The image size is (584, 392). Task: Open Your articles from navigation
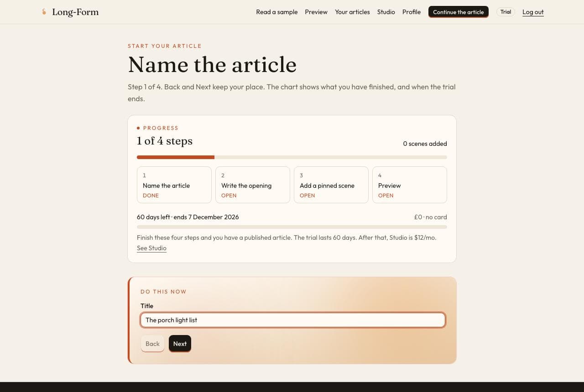tap(352, 12)
